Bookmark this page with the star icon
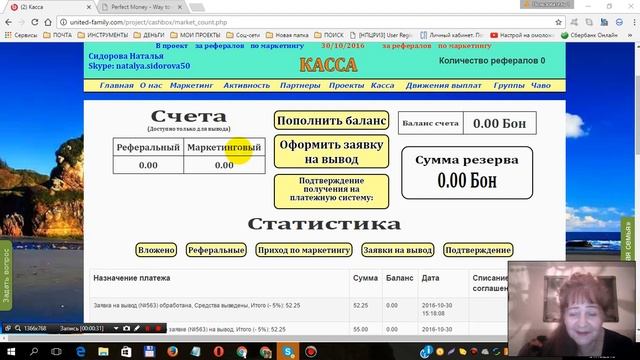 pos(558,22)
